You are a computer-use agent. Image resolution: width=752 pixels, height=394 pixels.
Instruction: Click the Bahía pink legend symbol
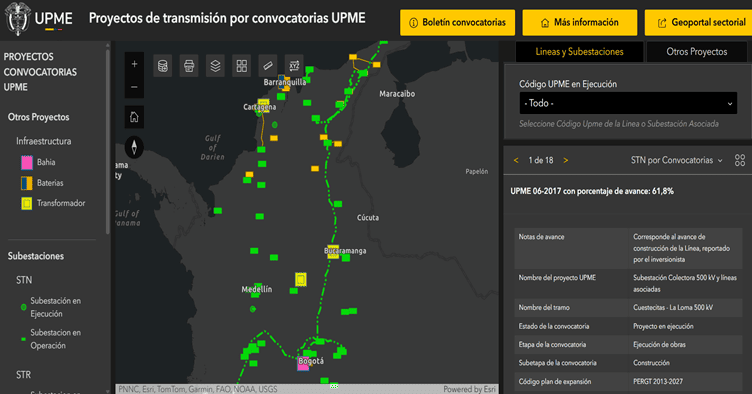(27, 162)
